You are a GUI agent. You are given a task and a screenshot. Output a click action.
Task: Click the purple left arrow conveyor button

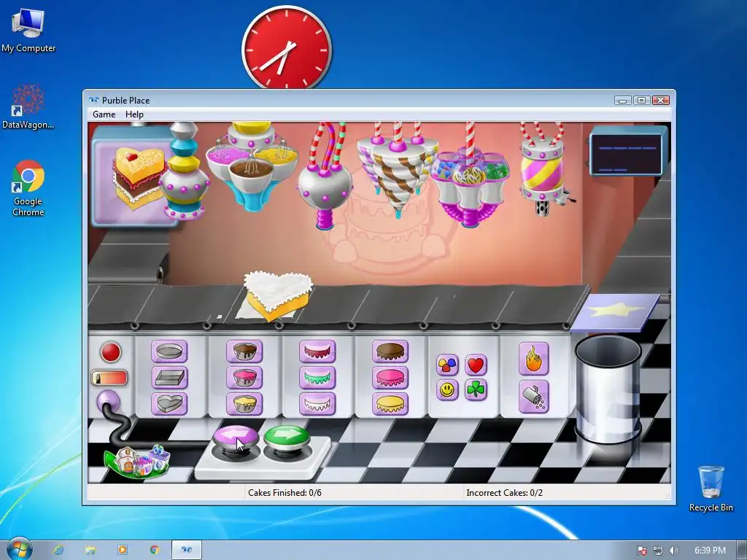click(x=236, y=437)
